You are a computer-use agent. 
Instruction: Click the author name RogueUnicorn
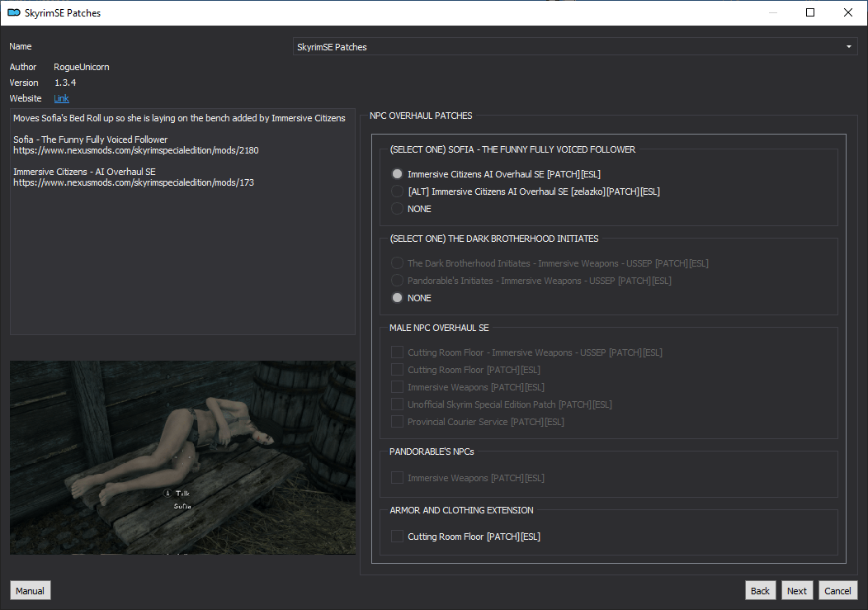82,67
